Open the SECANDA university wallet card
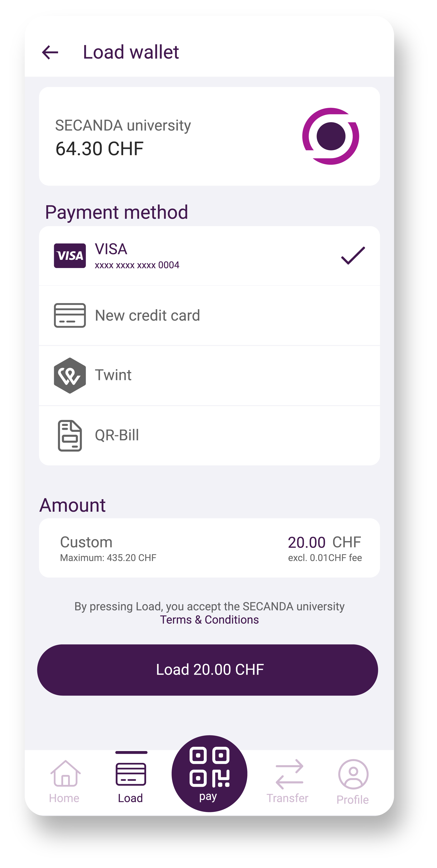 pyautogui.click(x=209, y=136)
